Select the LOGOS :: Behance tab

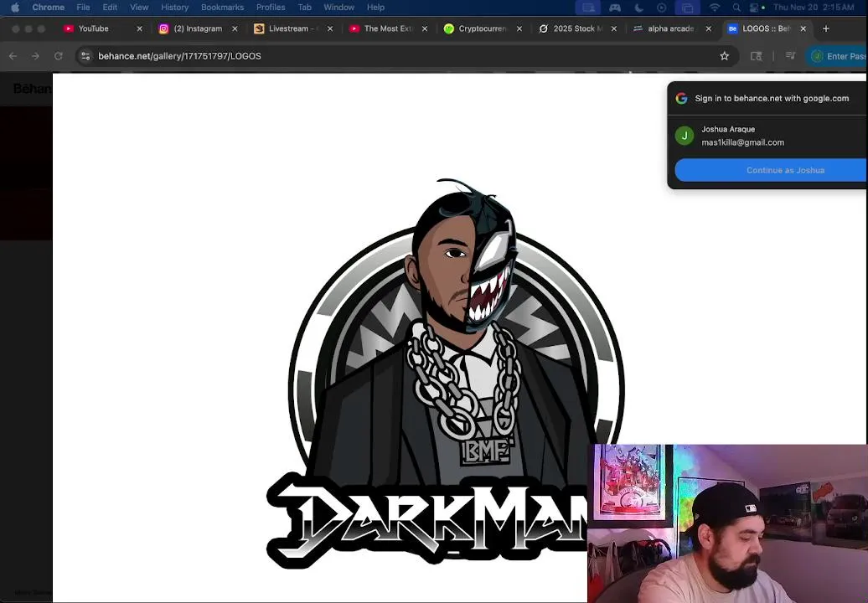coord(767,28)
